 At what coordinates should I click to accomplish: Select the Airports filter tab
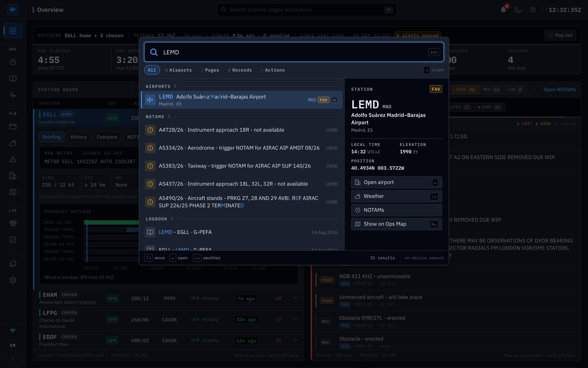[x=179, y=70]
